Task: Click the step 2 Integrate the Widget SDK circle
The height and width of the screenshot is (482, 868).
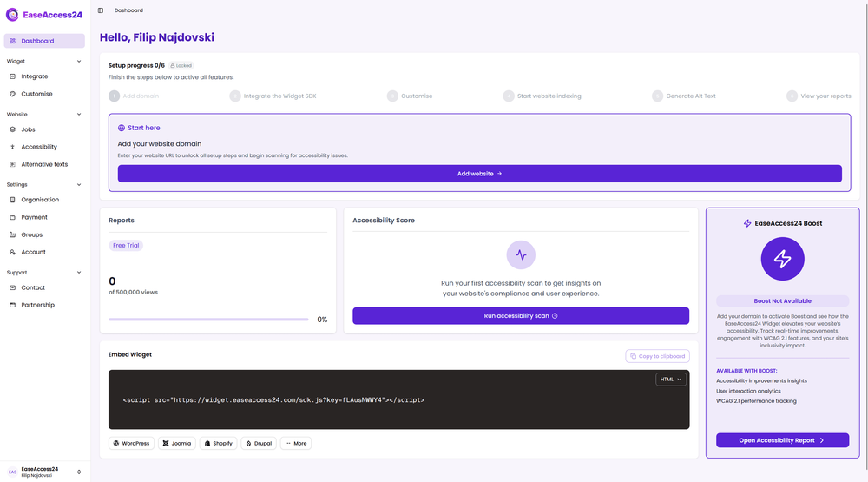Action: (x=235, y=96)
